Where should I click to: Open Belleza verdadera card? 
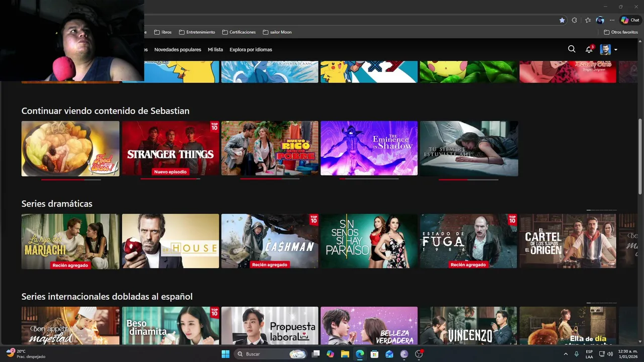point(369,326)
